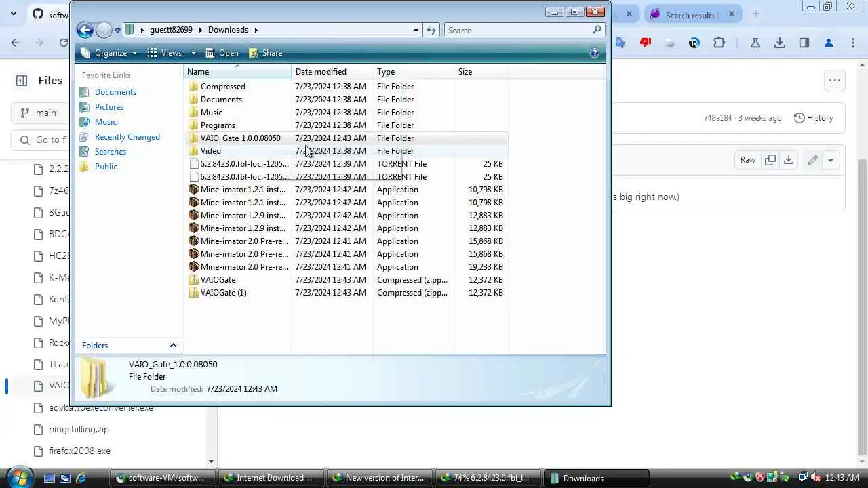Copy raw file contents in GitHub page

pyautogui.click(x=770, y=160)
